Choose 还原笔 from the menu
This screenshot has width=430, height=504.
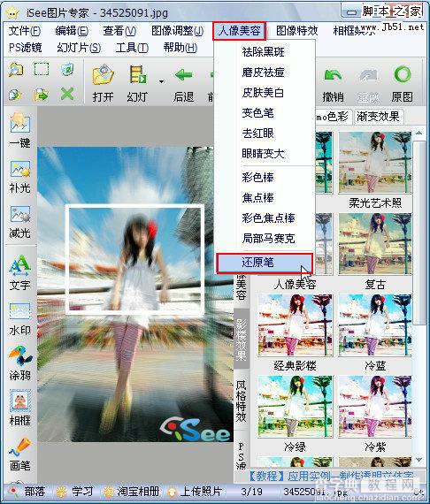tap(265, 263)
